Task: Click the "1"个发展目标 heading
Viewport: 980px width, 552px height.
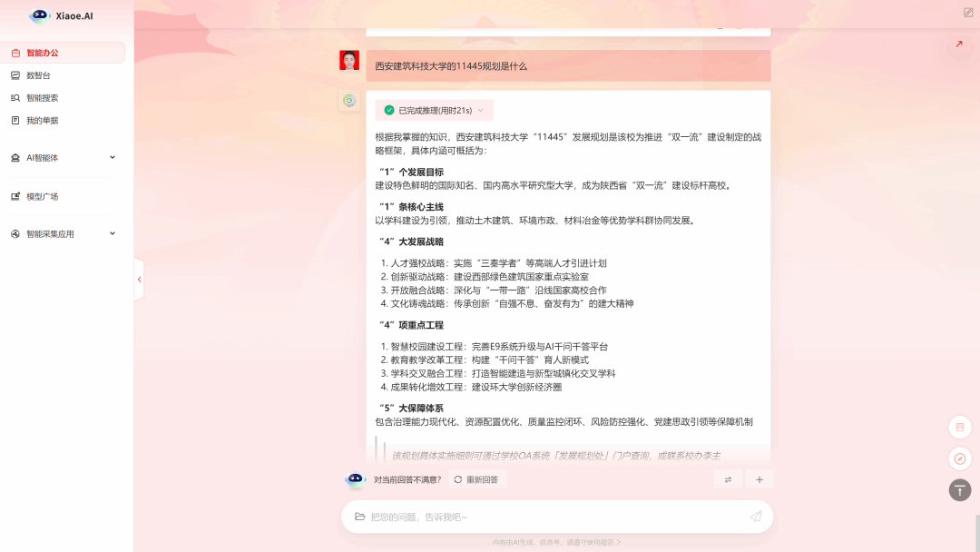Action: click(x=411, y=172)
